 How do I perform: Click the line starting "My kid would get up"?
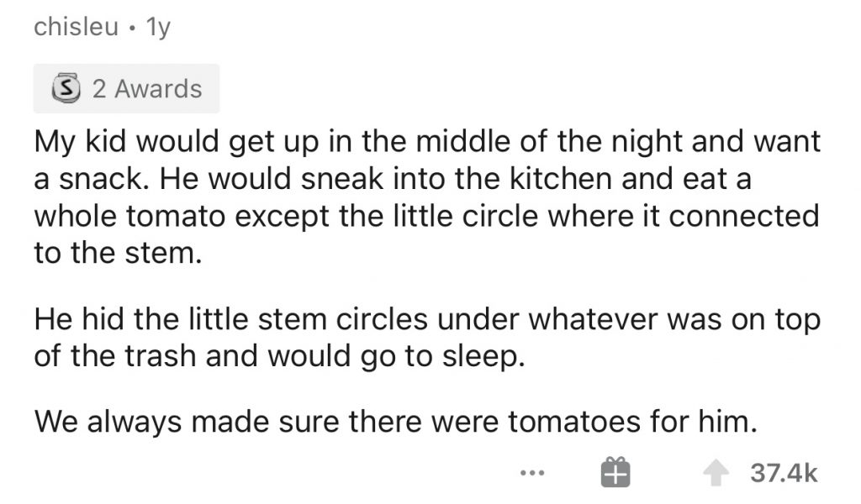pos(426,142)
